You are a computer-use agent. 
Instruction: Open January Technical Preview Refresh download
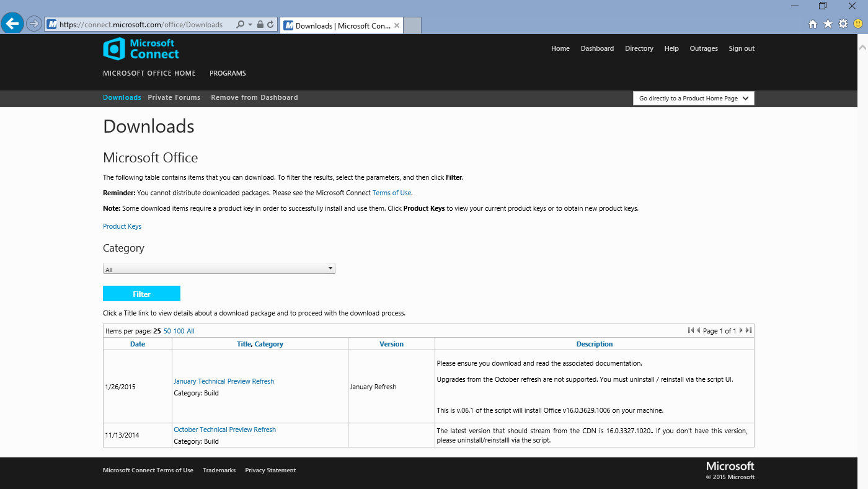[x=224, y=381]
